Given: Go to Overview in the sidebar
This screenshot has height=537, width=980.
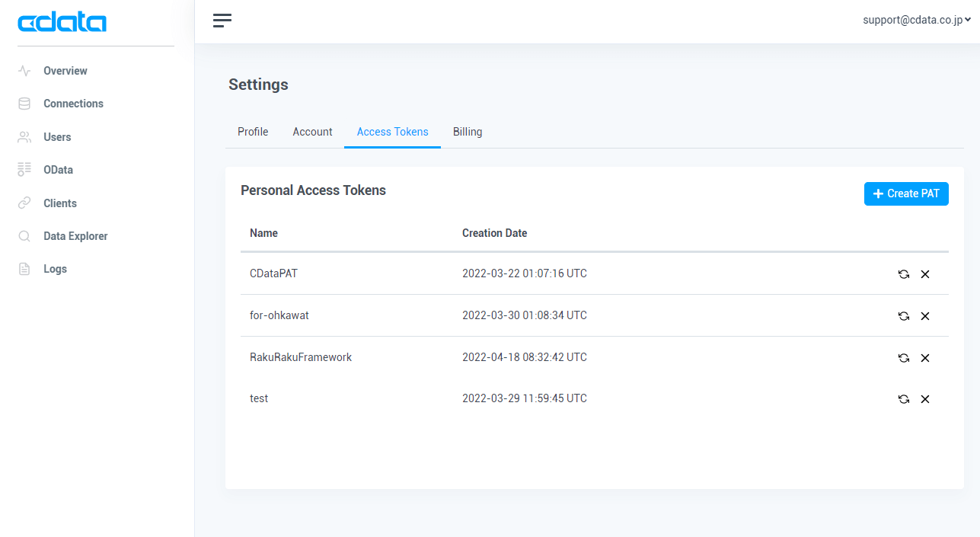Looking at the screenshot, I should [65, 71].
